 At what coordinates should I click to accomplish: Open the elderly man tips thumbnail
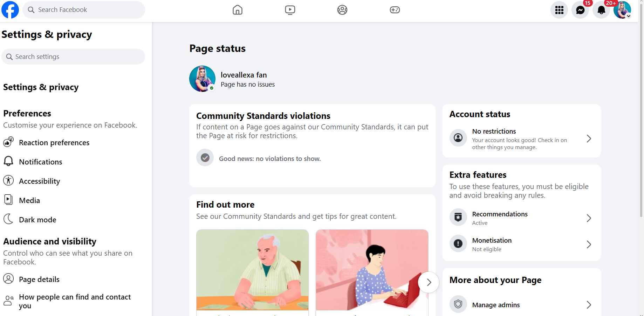(x=253, y=270)
